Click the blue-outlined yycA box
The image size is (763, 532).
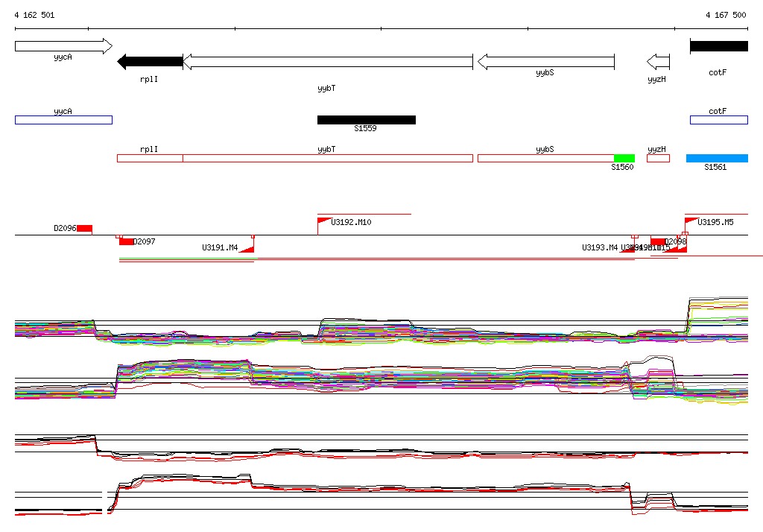pos(64,120)
